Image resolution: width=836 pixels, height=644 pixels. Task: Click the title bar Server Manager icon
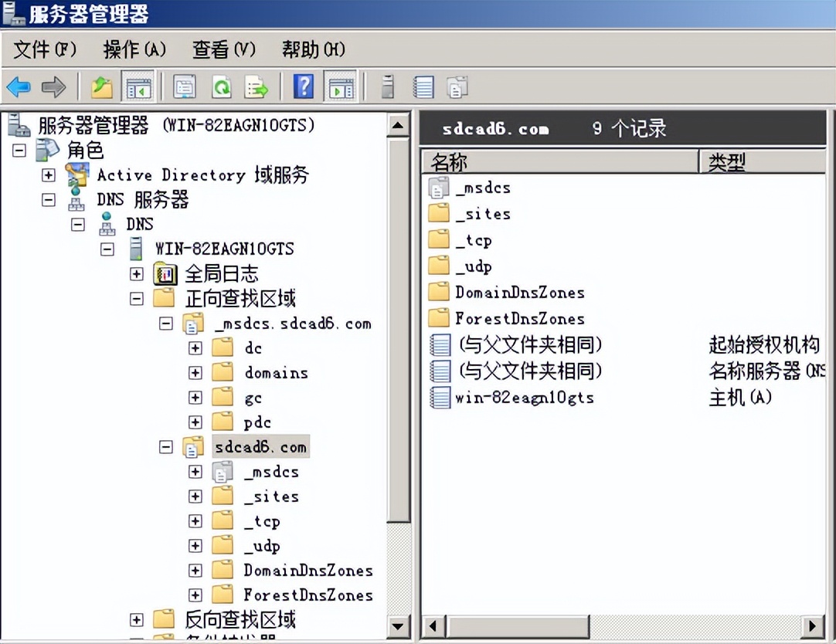click(13, 13)
